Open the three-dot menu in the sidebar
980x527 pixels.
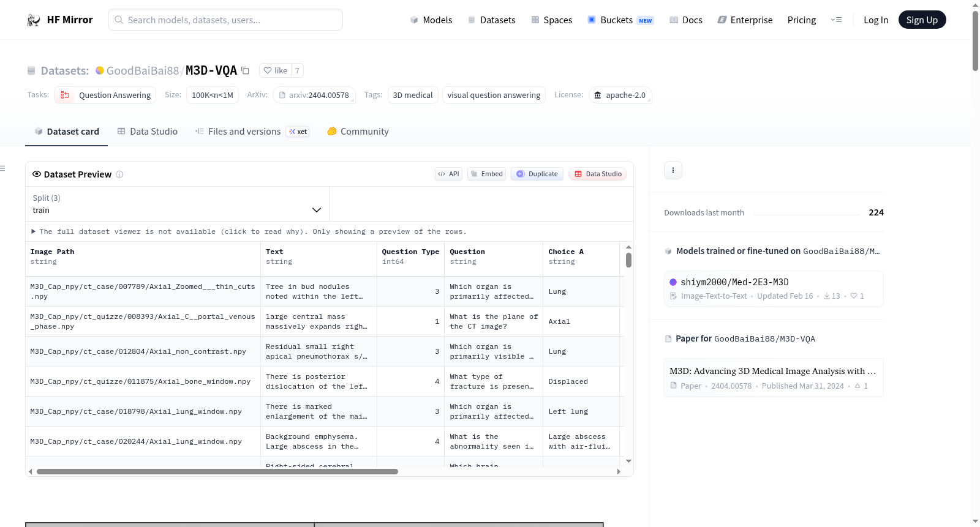click(x=673, y=170)
